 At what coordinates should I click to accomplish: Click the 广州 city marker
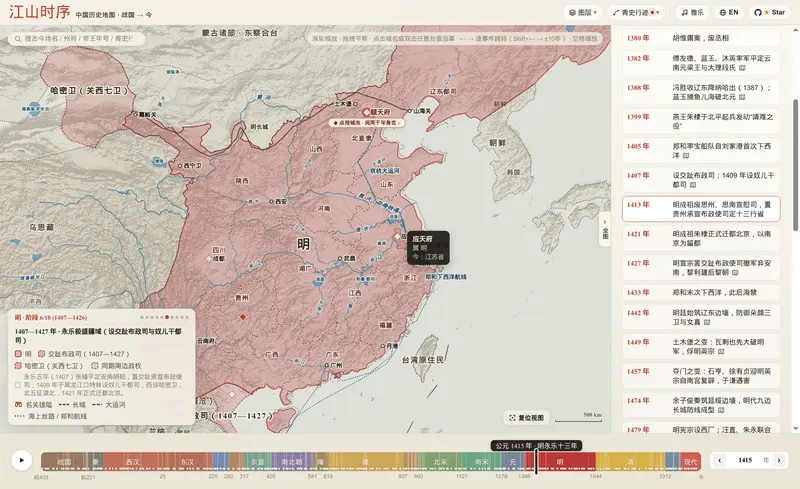(327, 365)
